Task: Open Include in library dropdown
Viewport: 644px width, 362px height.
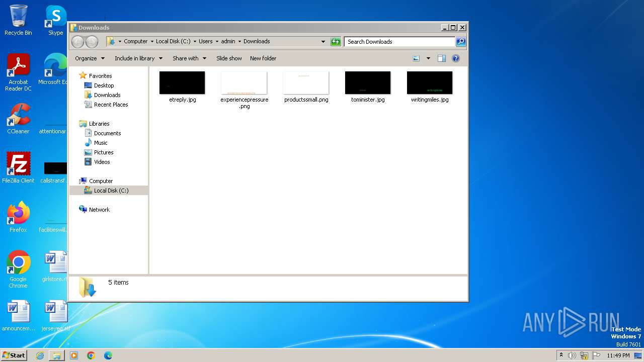Action: pos(138,58)
